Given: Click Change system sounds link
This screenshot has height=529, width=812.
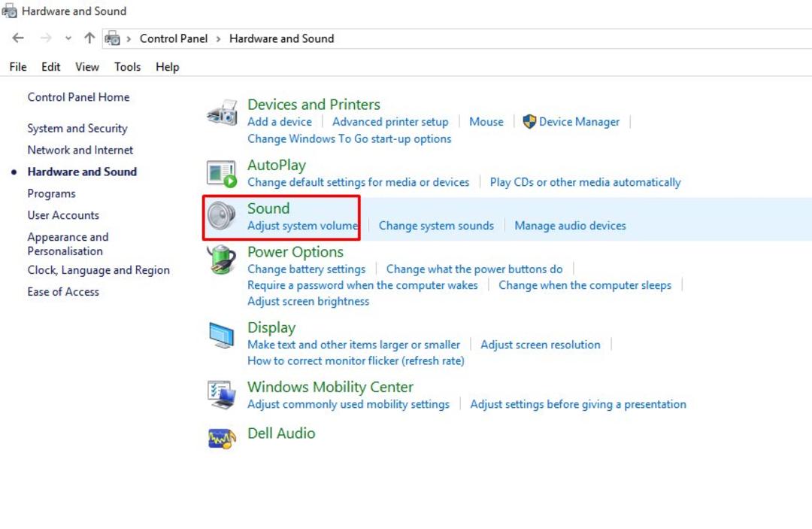Looking at the screenshot, I should (x=436, y=226).
